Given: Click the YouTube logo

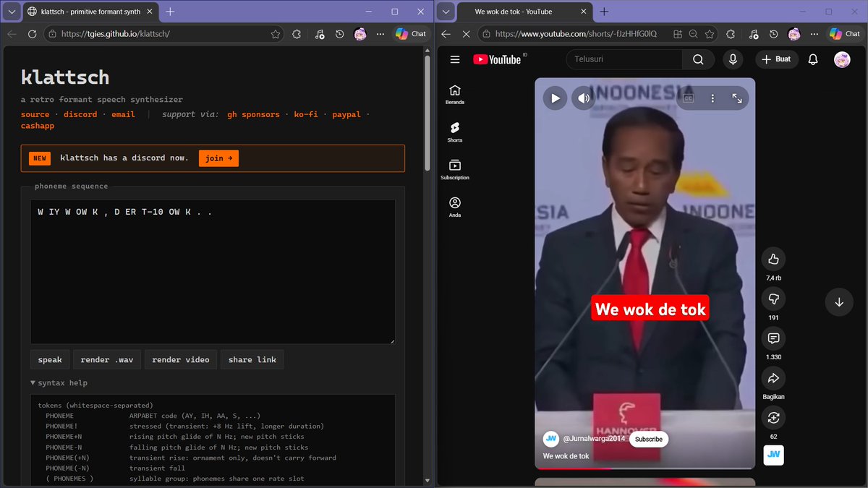Looking at the screenshot, I should tap(498, 59).
